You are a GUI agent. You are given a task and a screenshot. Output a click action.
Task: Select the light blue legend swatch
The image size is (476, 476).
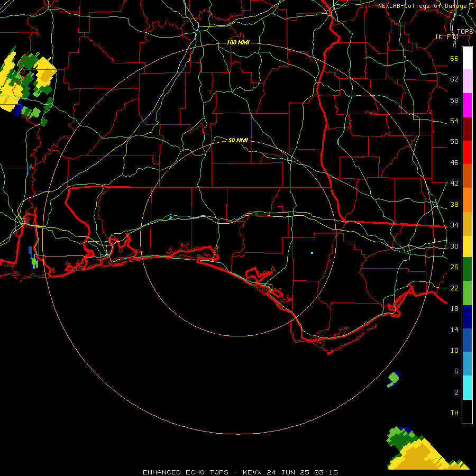pyautogui.click(x=467, y=364)
